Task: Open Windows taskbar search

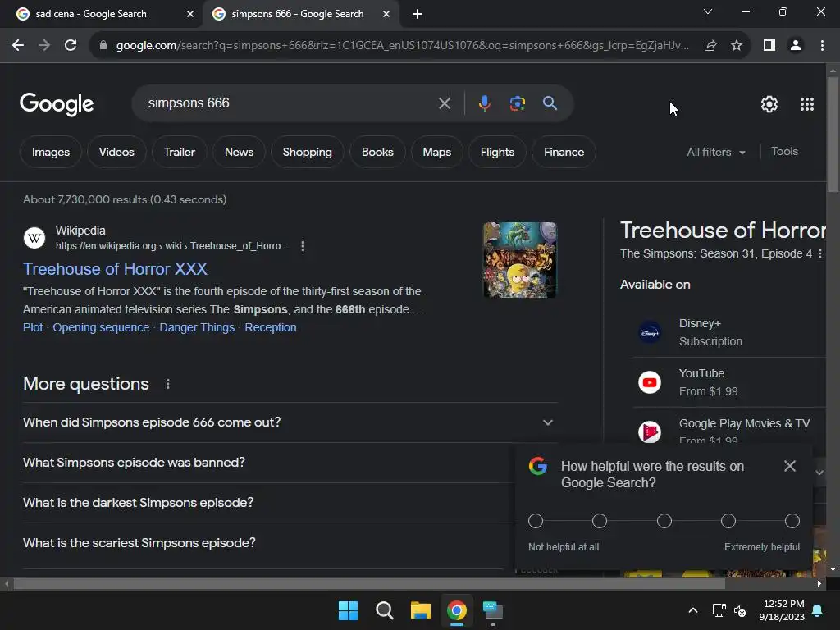Action: [385, 610]
